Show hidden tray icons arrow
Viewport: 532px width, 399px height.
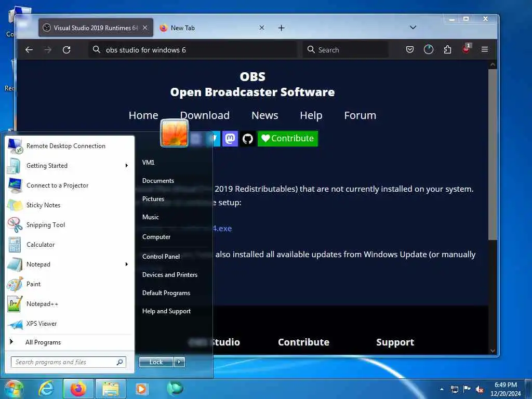coord(442,390)
